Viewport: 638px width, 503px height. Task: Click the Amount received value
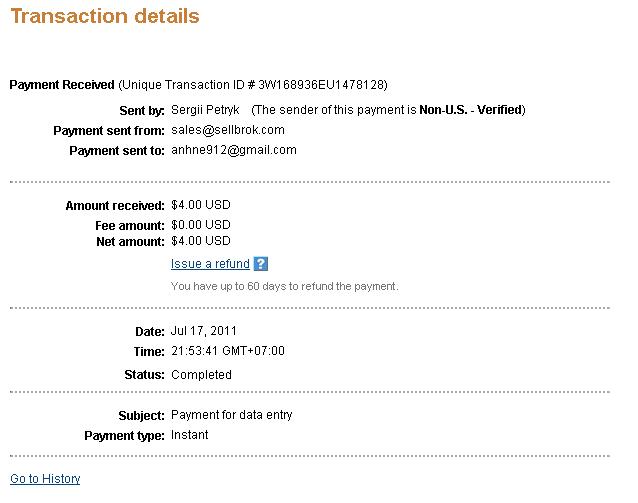(x=201, y=205)
